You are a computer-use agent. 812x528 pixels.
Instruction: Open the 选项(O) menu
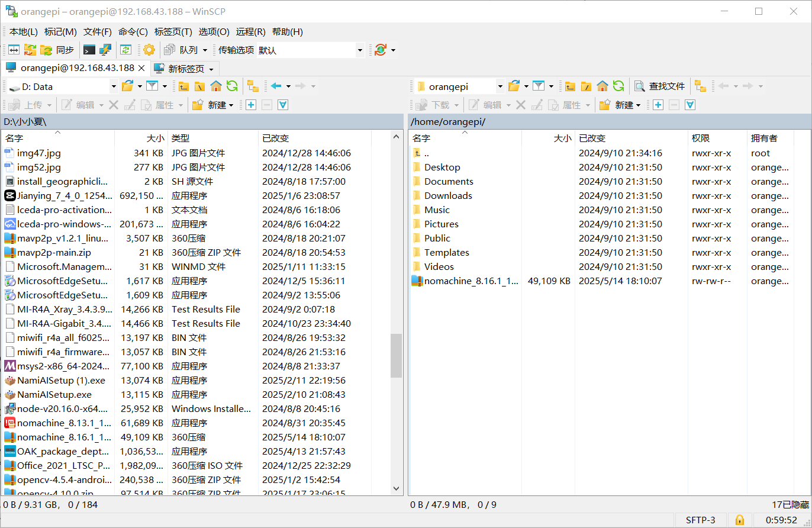point(214,32)
